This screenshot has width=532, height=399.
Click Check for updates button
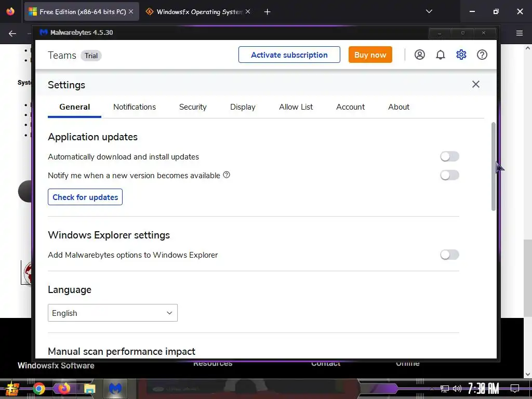click(x=85, y=197)
